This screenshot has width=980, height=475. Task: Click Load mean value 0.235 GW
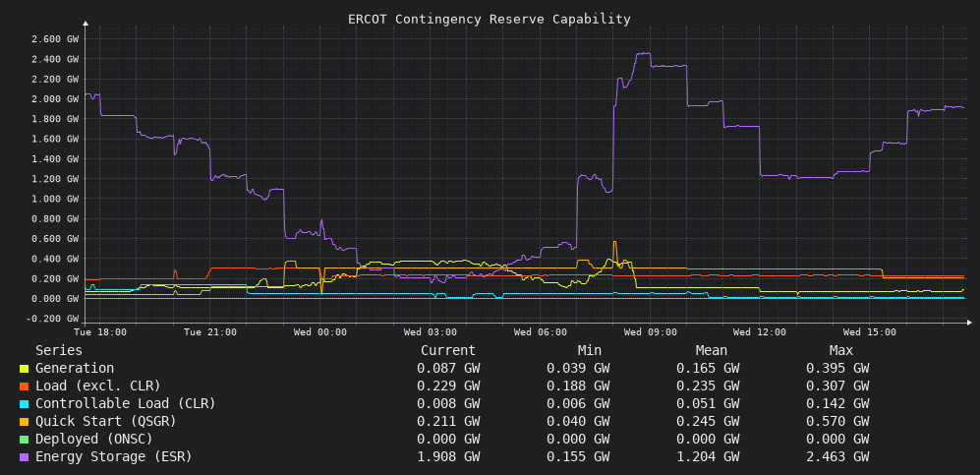(x=708, y=386)
